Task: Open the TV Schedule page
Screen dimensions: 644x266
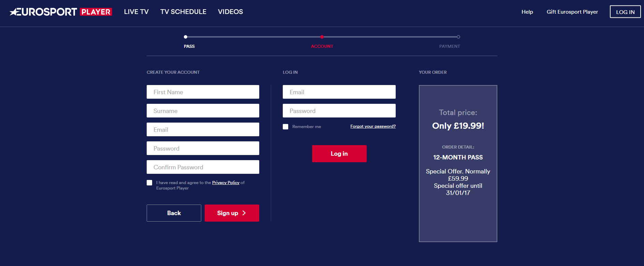Action: pos(183,12)
